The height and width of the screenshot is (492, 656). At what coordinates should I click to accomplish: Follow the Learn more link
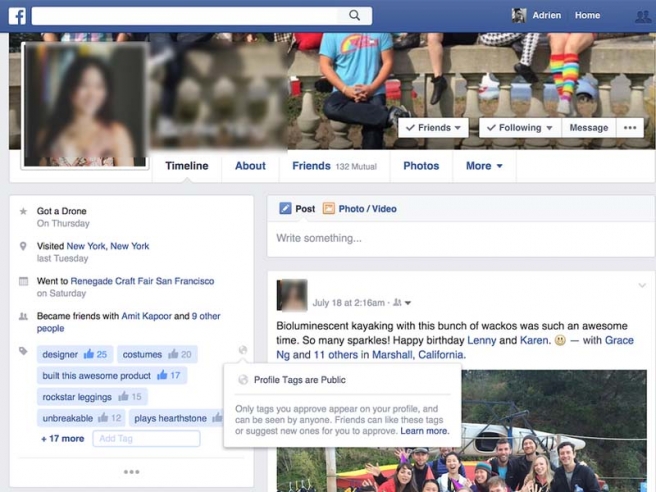tap(424, 431)
